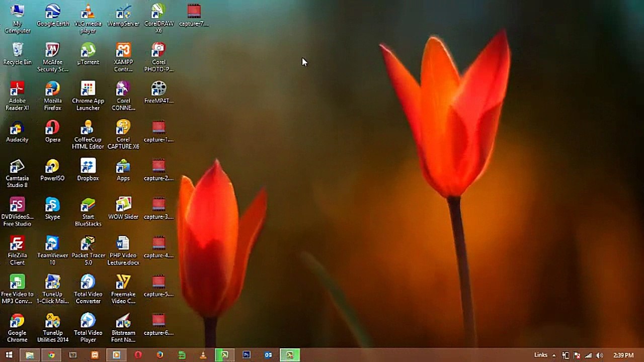Select the Skype desktop shortcut
The image size is (644, 362).
tap(52, 209)
